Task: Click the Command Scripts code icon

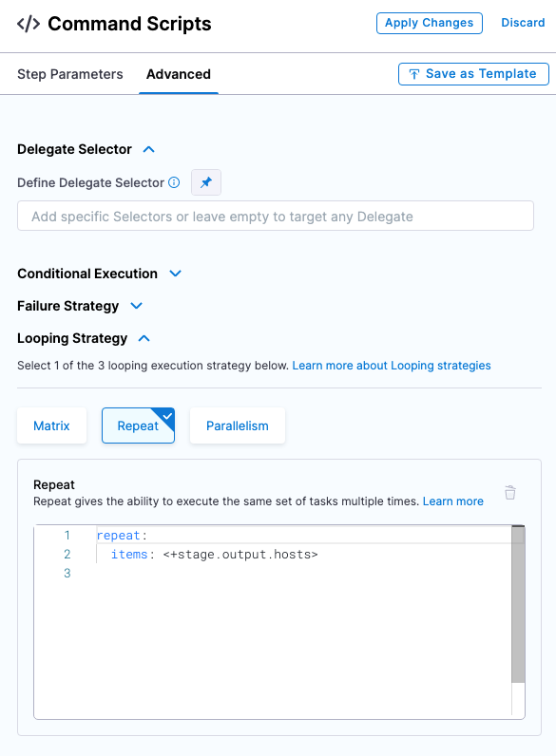Action: 29,24
